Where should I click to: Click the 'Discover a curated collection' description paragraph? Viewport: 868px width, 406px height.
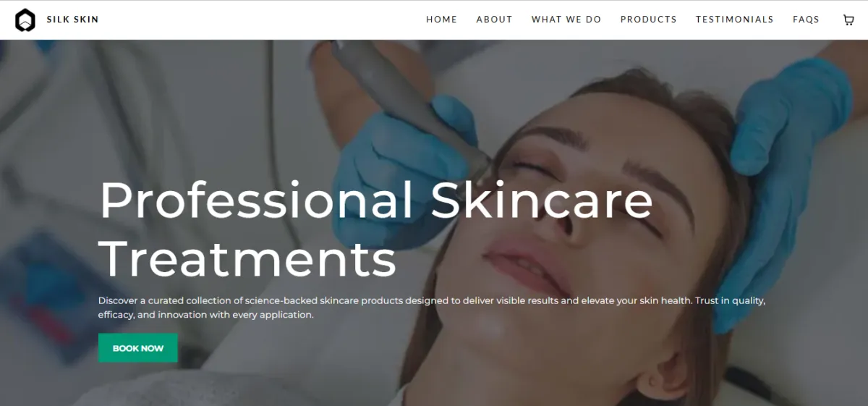click(x=432, y=308)
